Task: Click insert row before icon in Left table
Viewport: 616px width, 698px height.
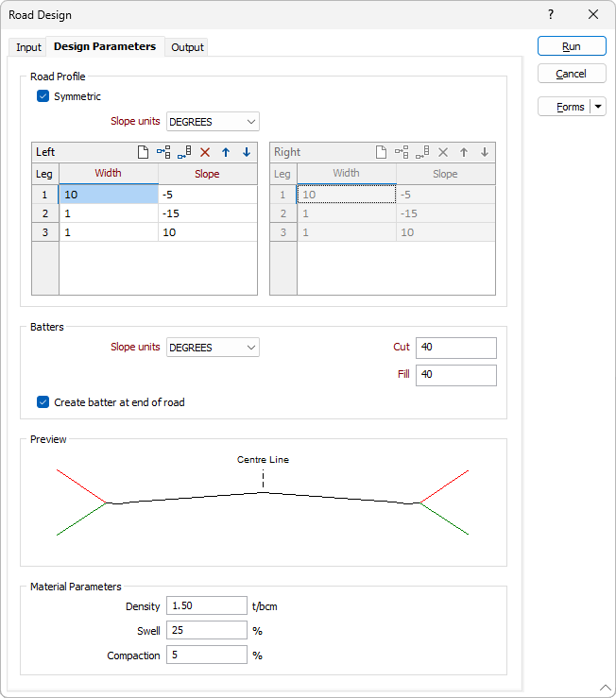Action: coord(163,152)
